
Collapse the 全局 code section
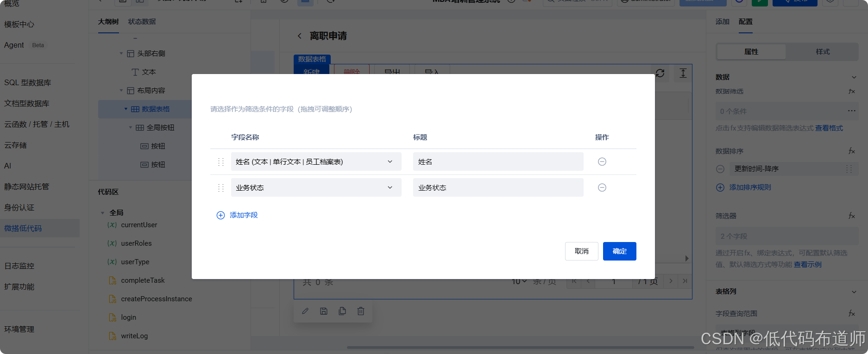102,213
